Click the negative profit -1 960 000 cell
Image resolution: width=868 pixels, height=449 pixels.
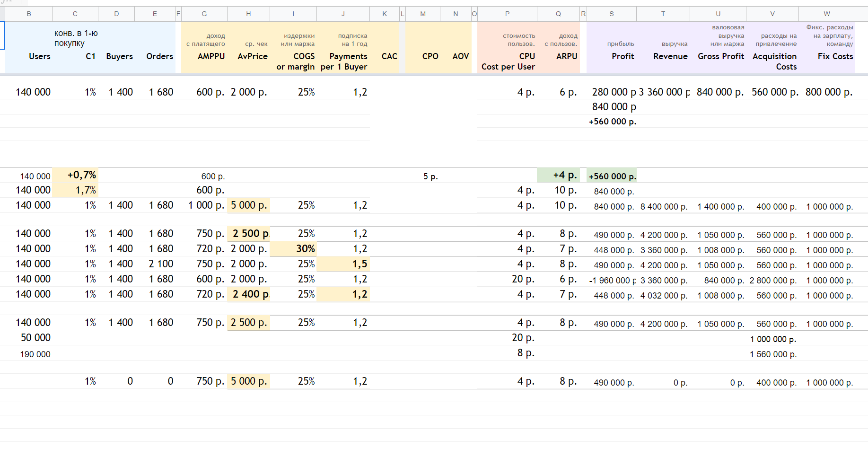tap(612, 281)
